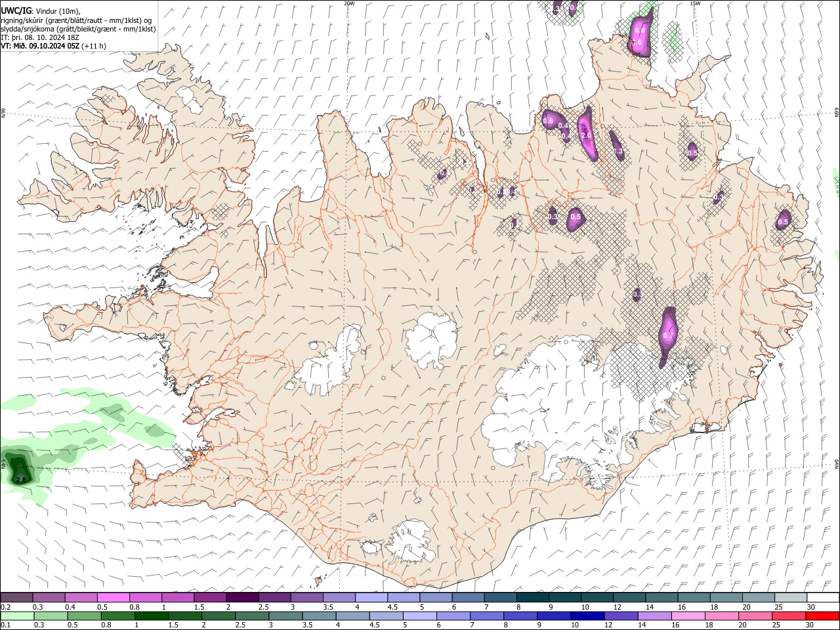The width and height of the screenshot is (840, 630).
Task: Click the UWC/IG title text
Action: point(16,10)
